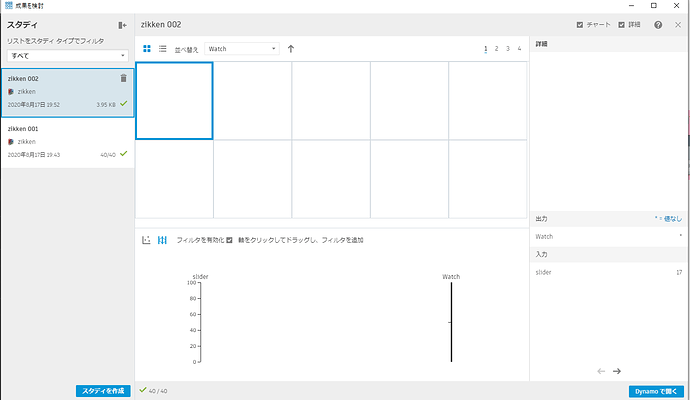Viewport: 690px width, 400px height.
Task: Delete the zikken 002 study
Action: [x=124, y=78]
